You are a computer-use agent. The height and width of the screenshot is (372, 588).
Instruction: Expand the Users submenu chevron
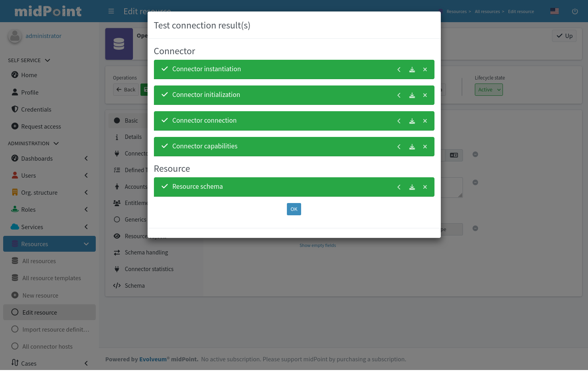tap(86, 175)
